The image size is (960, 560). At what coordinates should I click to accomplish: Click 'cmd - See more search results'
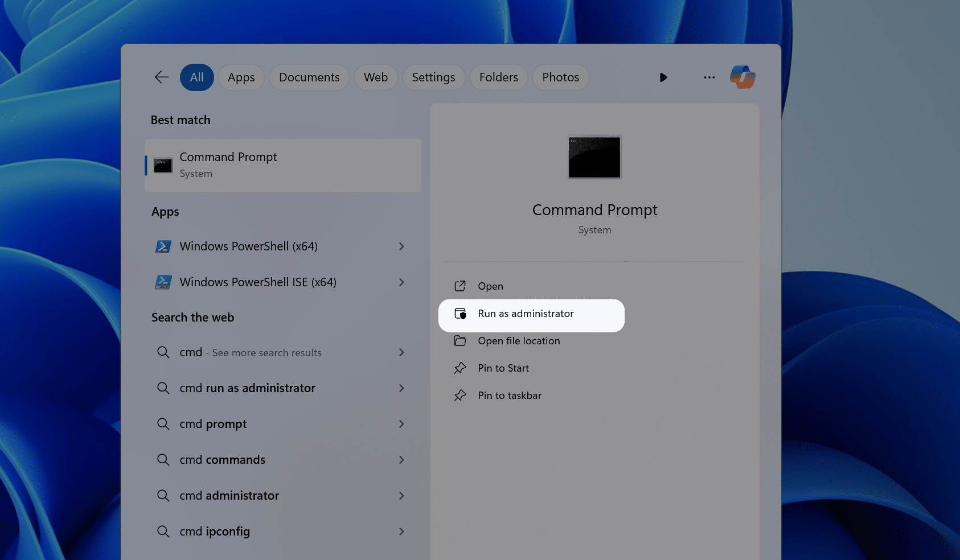(x=251, y=352)
